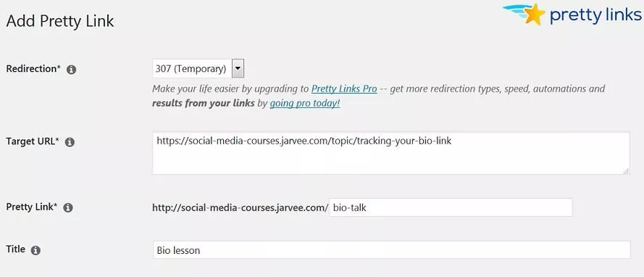The image size is (644, 277).
Task: Click the redirection dropdown arrow button
Action: tap(238, 69)
